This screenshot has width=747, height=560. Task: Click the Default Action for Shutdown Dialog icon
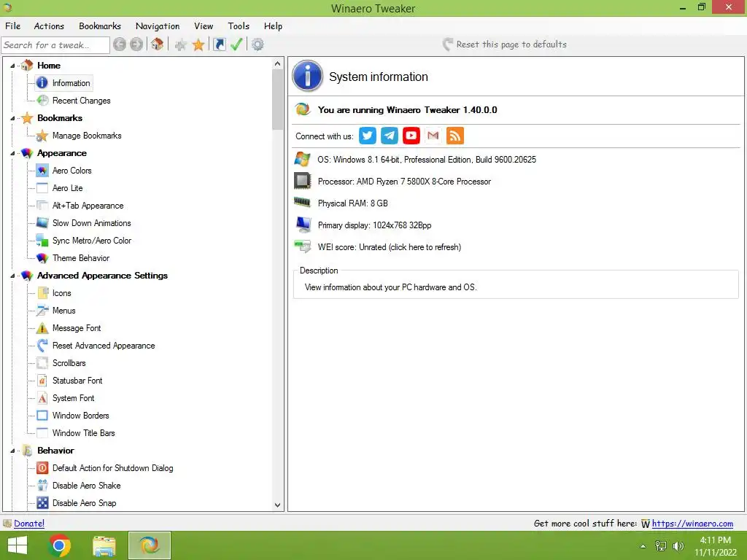[x=42, y=468]
